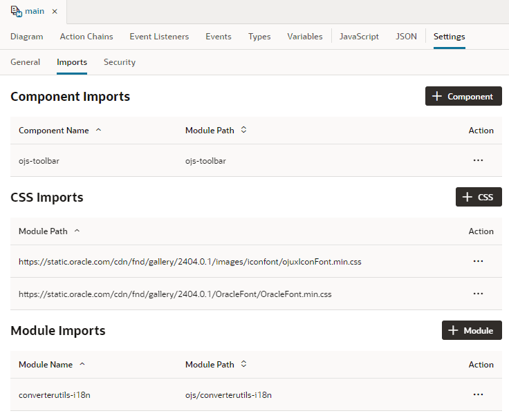Sort Component Imports by Component Name arrow
Screen dimensions: 509x420
tap(99, 130)
